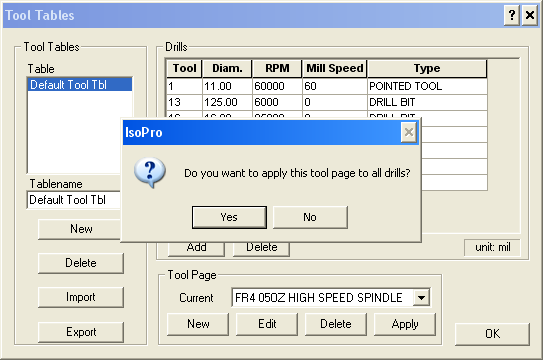Image resolution: width=543 pixels, height=360 pixels.
Task: Select Default Tool Tbl in Table list
Action: 79,85
